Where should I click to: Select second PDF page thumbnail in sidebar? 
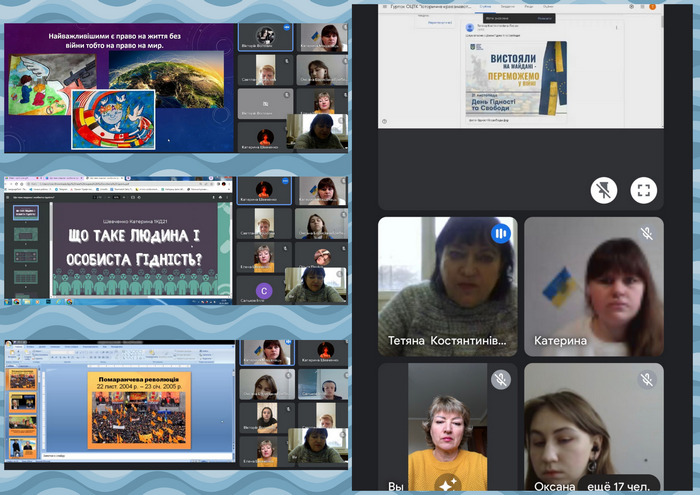tap(25, 234)
